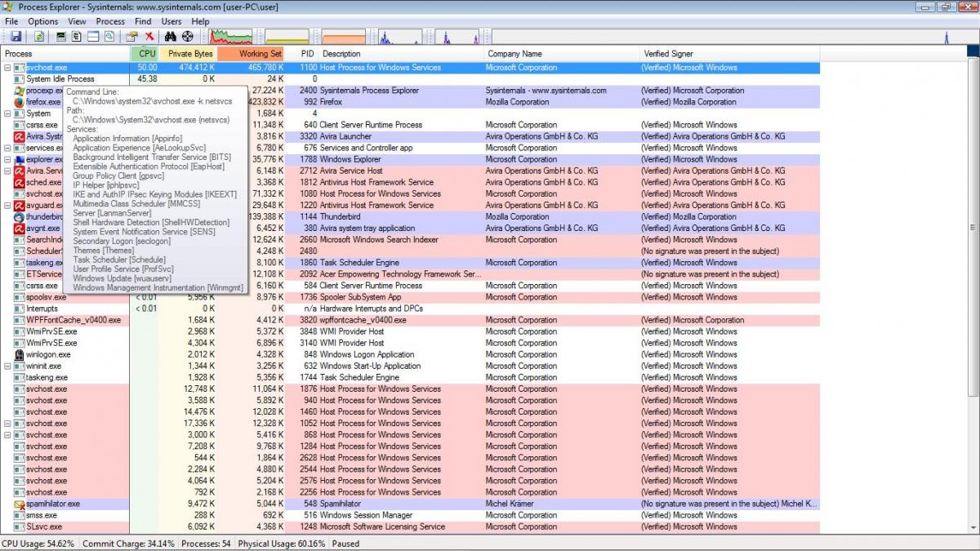
Task: Select the winlogon.exe process icon
Action: pos(20,354)
